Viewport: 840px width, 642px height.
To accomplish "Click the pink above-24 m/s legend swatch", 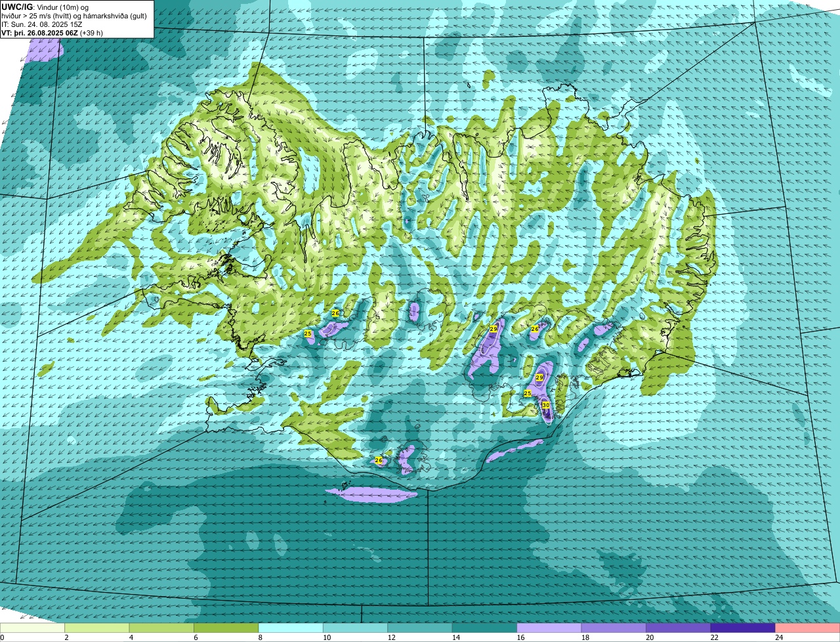I will pos(807,628).
